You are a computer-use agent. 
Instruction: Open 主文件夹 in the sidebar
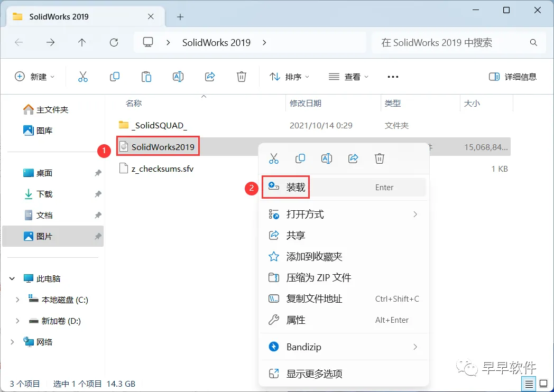tap(45, 109)
